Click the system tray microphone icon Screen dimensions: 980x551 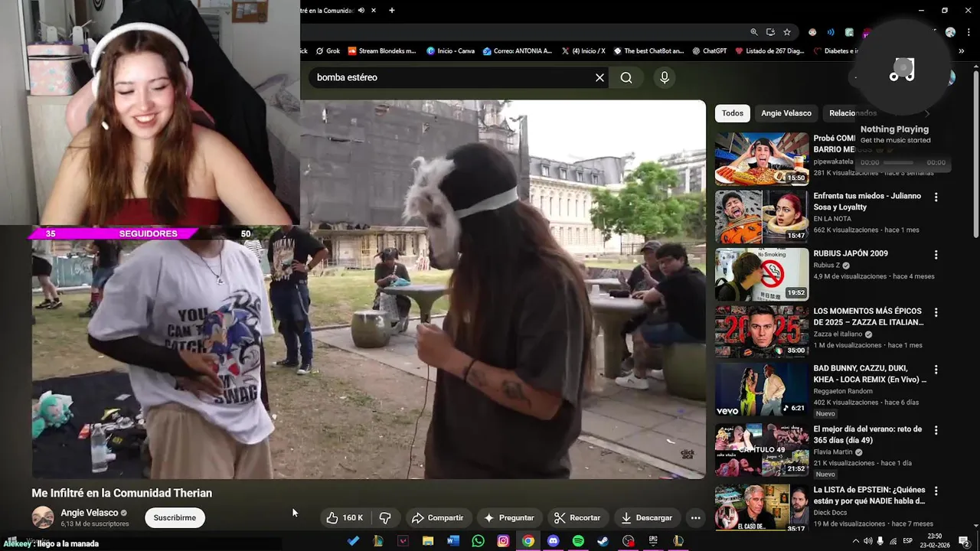coord(880,541)
